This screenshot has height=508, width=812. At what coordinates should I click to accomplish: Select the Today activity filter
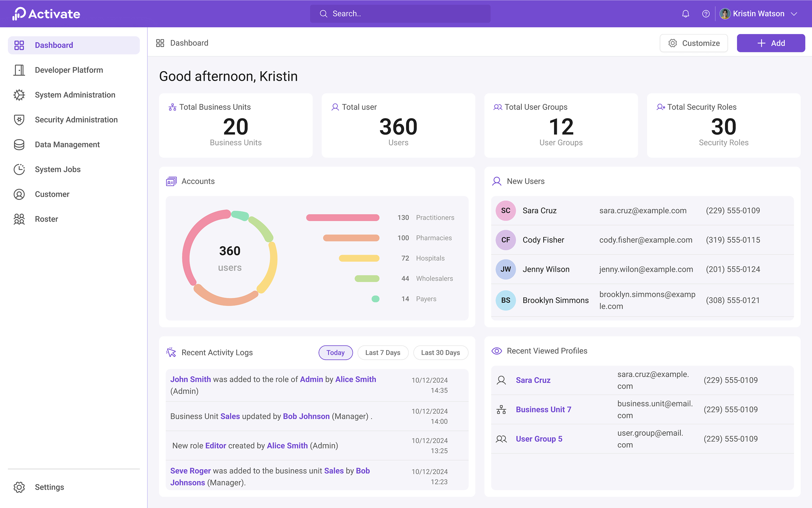click(335, 352)
